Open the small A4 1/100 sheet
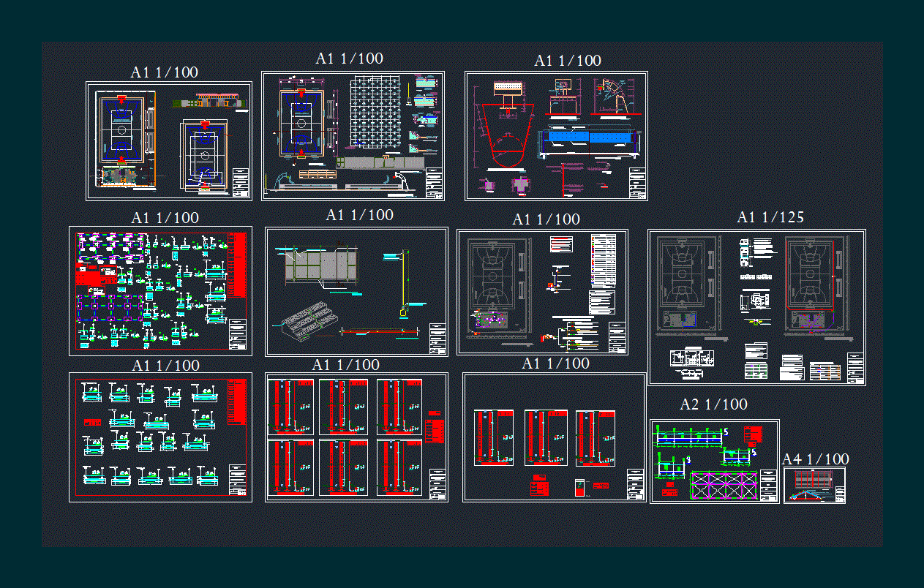Viewport: 924px width, 588px height. 814,485
